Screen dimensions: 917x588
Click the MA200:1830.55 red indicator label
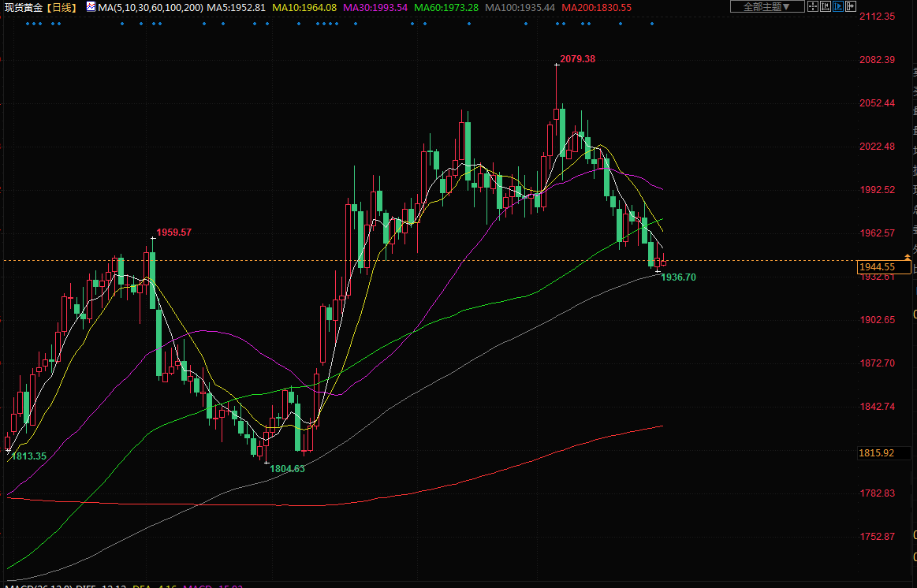pyautogui.click(x=597, y=7)
